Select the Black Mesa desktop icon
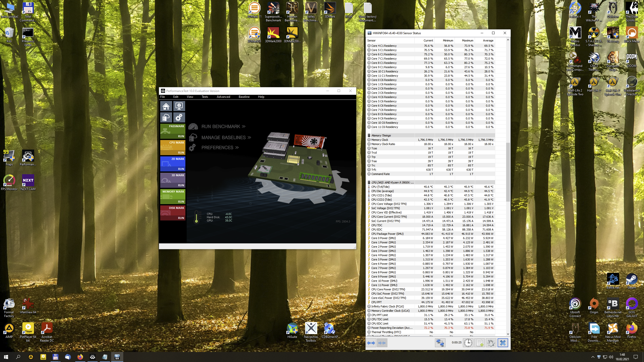 tap(632, 35)
